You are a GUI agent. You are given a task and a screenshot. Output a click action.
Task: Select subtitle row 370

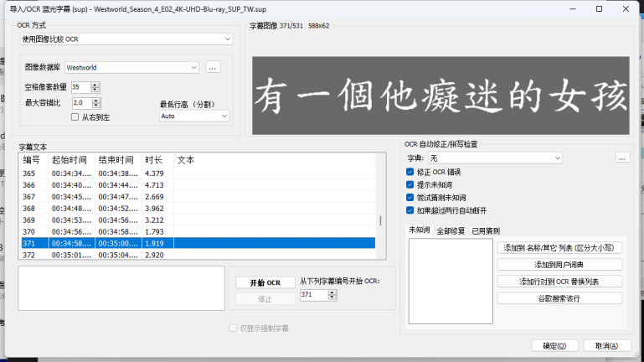198,232
